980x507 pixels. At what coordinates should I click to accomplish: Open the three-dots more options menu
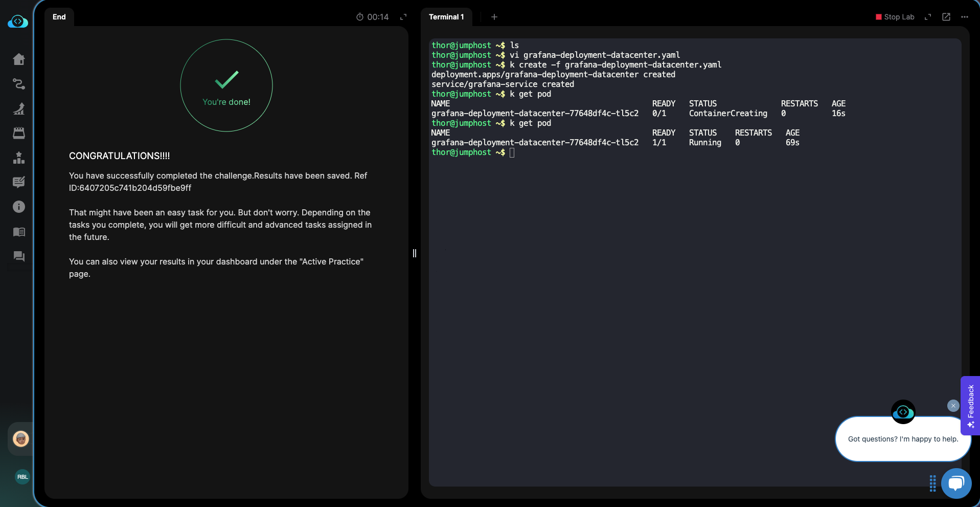pos(965,17)
